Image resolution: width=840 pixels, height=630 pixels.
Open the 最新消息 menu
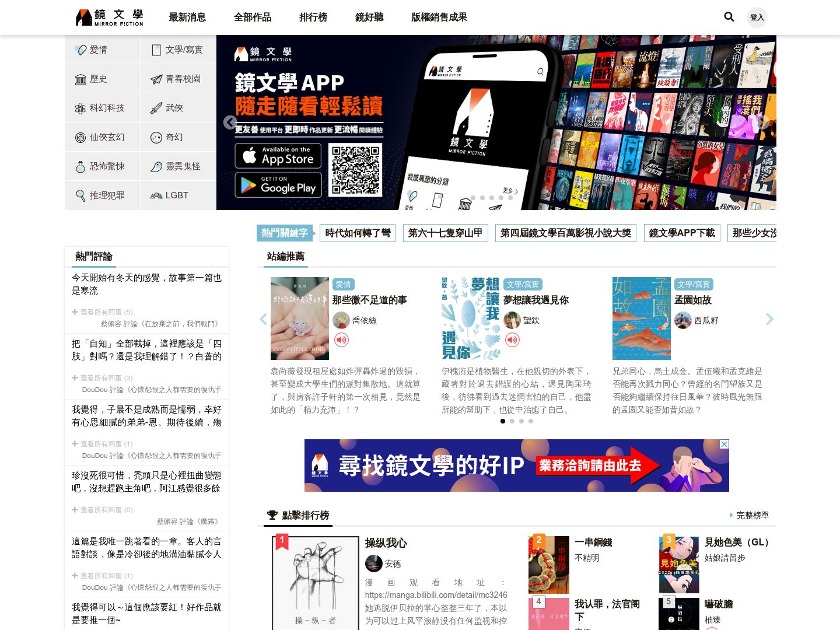(x=187, y=17)
